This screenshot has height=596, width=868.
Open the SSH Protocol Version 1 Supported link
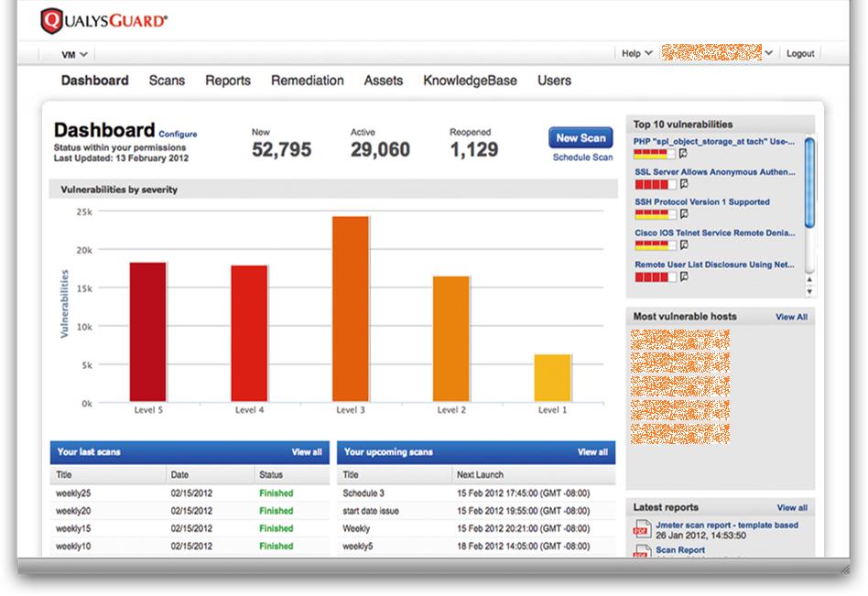702,202
